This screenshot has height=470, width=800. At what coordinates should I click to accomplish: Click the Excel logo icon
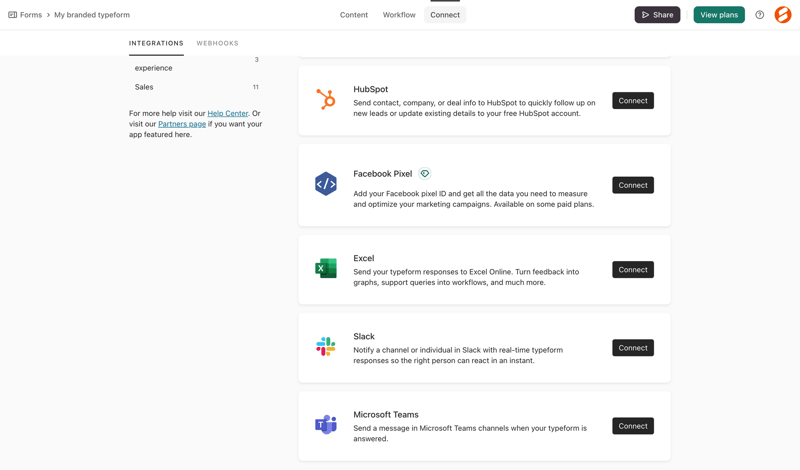pos(326,268)
